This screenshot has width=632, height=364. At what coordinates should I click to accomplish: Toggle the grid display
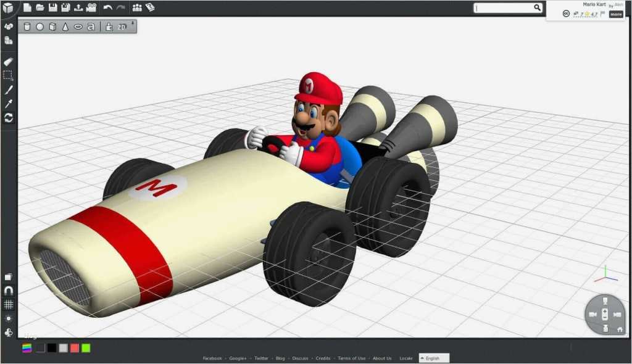pos(9,305)
